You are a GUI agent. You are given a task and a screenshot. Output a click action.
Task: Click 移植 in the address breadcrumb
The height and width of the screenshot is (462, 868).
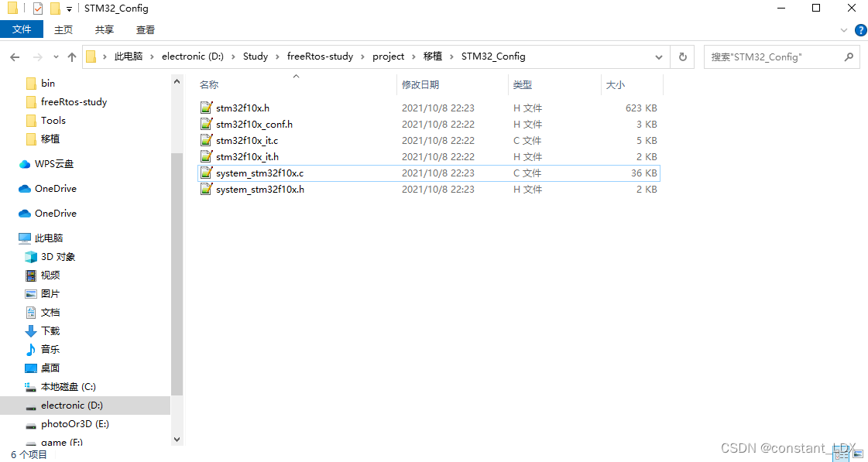point(433,56)
